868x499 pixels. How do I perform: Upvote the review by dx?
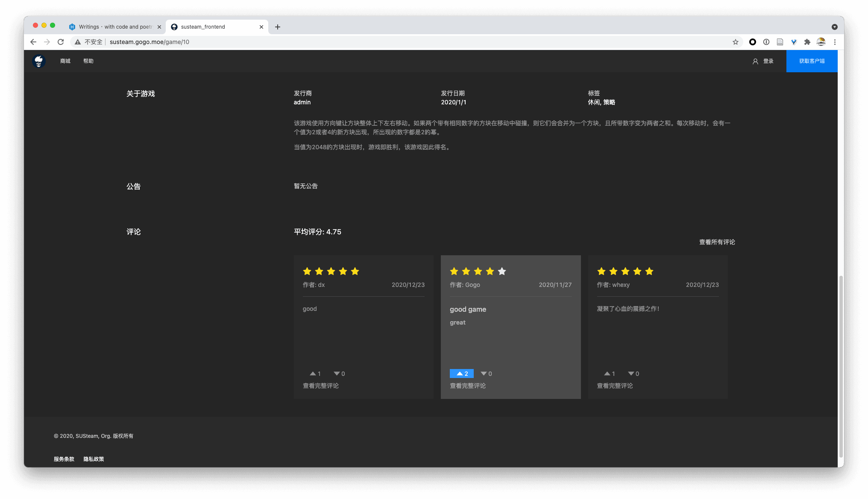[315, 374]
